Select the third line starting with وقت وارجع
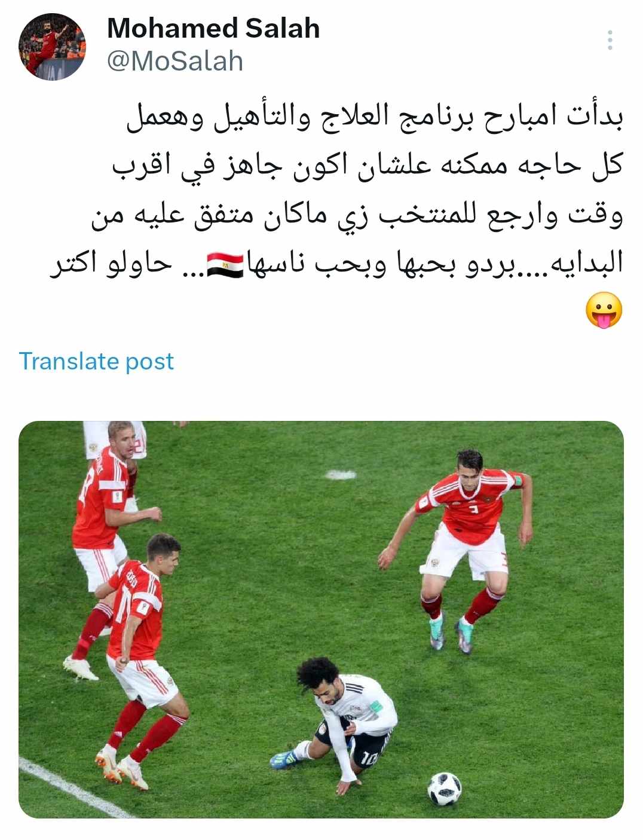The image size is (643, 840). (357, 215)
